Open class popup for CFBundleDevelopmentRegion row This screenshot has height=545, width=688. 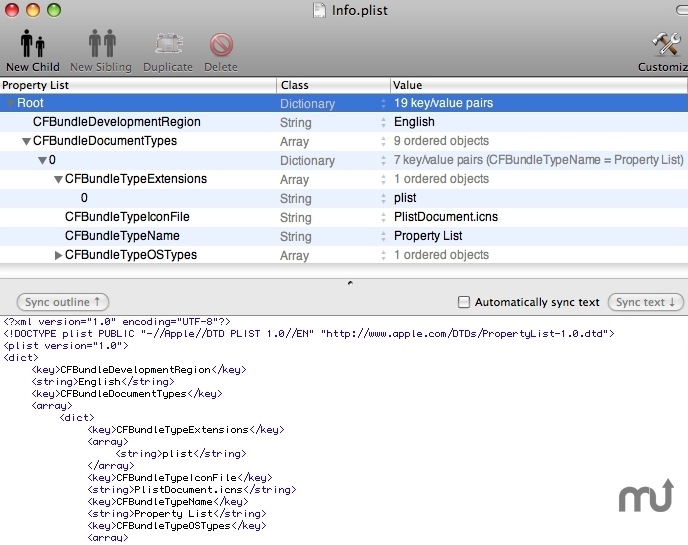[x=383, y=122]
